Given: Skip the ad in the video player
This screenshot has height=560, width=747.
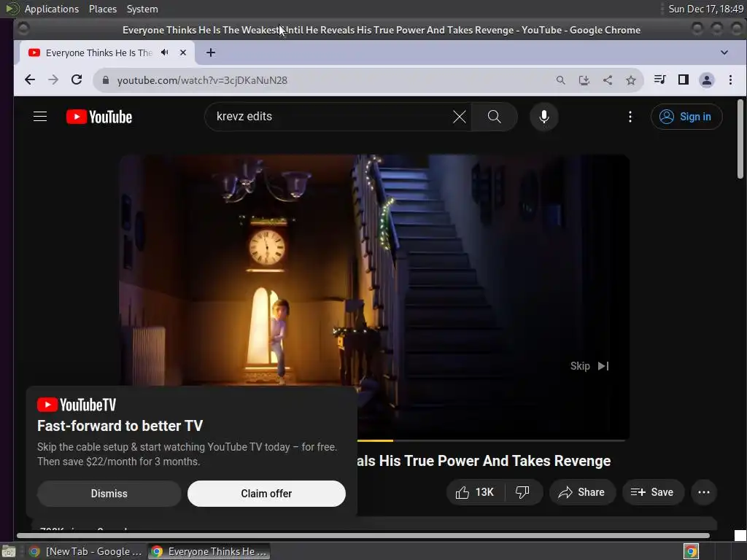Looking at the screenshot, I should point(589,366).
